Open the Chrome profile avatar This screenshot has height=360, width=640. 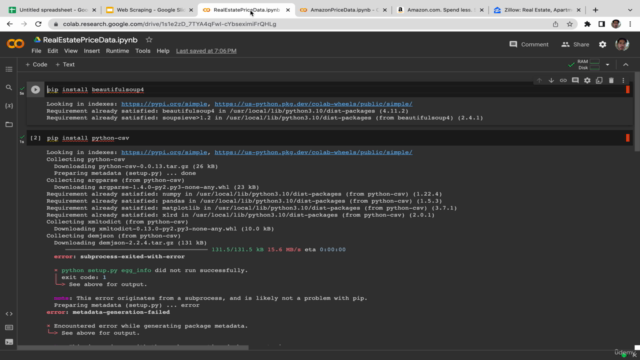[x=616, y=24]
